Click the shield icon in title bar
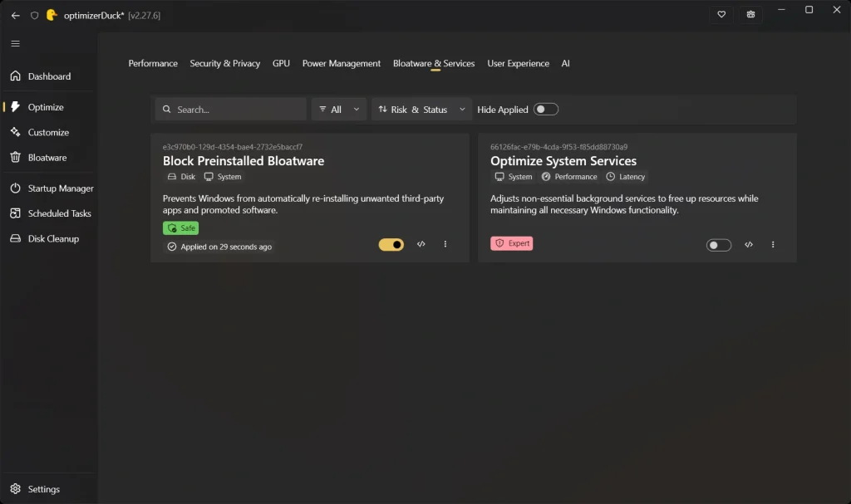 click(x=34, y=15)
